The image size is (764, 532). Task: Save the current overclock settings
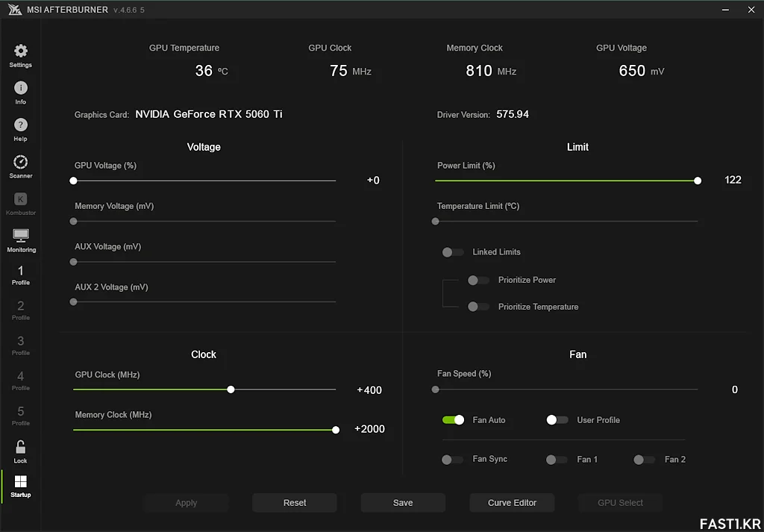(x=403, y=503)
